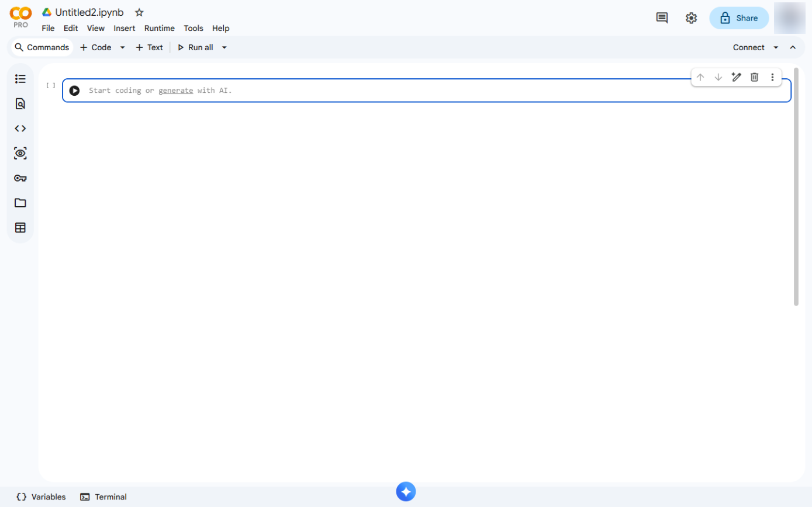
Task: Open the Runtime menu
Action: click(159, 28)
